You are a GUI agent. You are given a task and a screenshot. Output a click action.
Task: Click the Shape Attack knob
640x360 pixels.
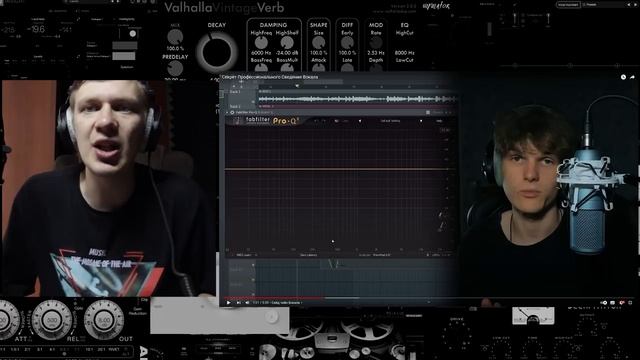[318, 67]
